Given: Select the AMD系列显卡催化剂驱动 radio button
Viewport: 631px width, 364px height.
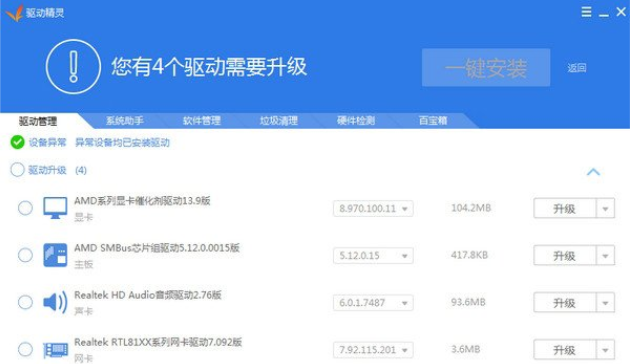Looking at the screenshot, I should tap(25, 208).
